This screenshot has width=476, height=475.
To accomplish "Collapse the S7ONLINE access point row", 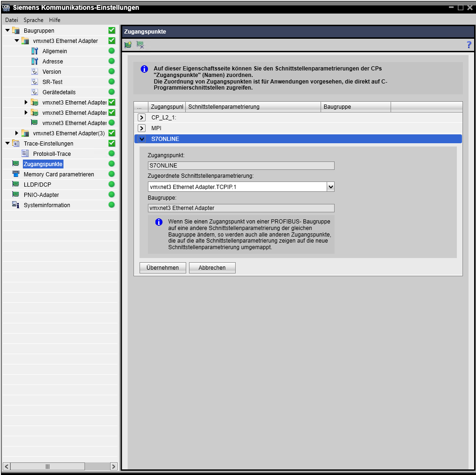I will tap(142, 139).
